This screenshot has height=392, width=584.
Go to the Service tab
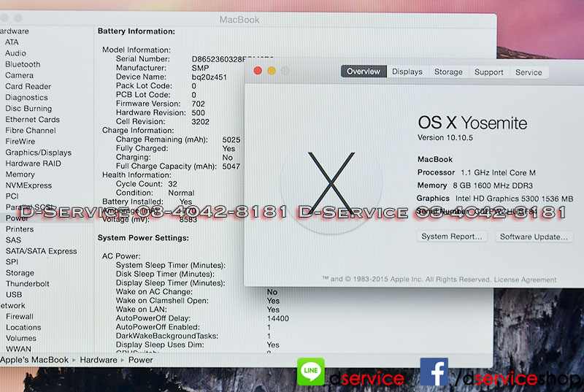pos(529,72)
